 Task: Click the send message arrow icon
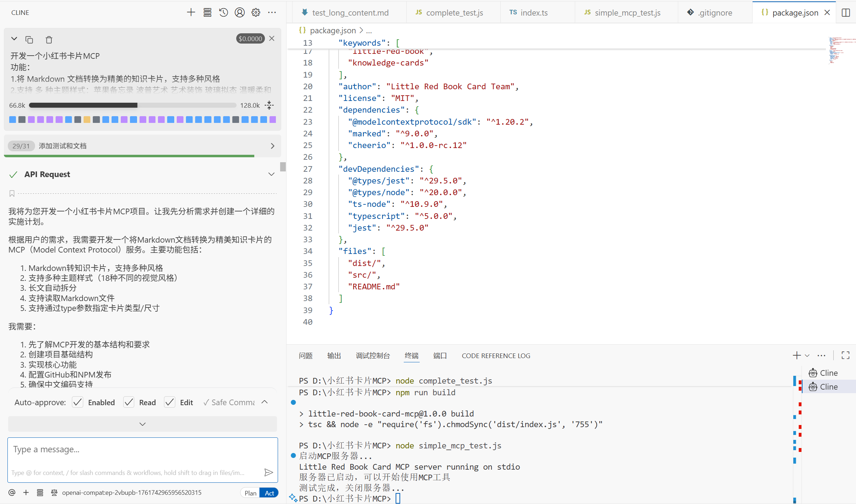(x=268, y=472)
